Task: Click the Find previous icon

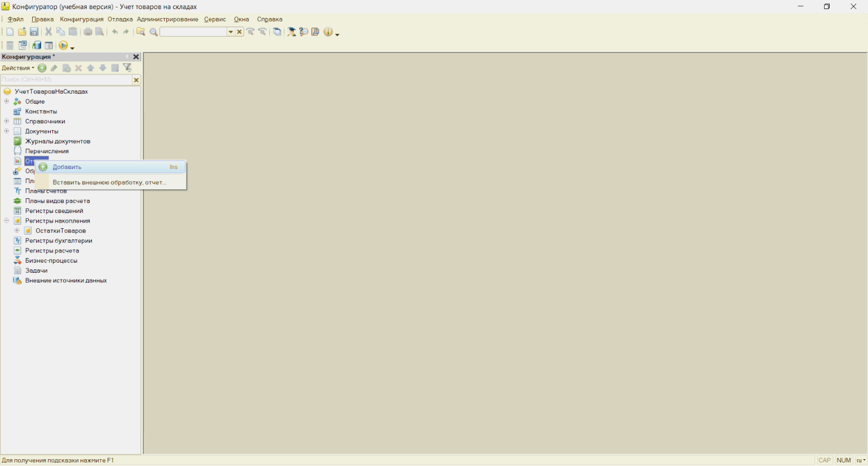Action: (263, 32)
